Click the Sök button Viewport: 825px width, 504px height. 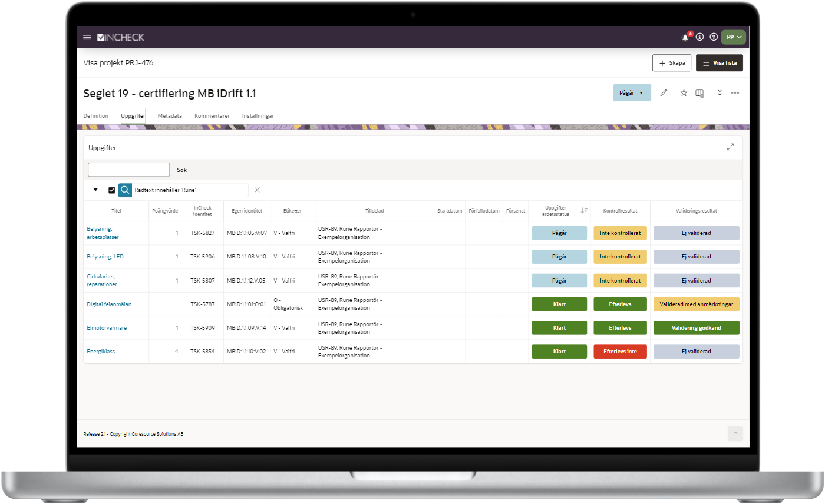point(182,170)
